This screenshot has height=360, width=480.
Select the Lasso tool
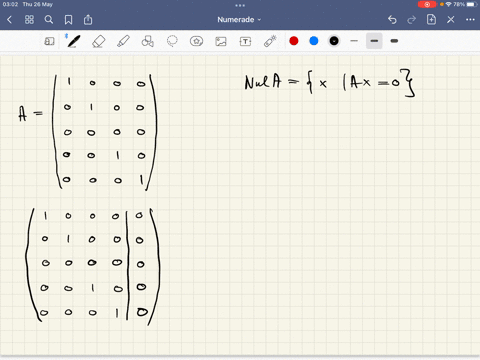[x=172, y=41]
